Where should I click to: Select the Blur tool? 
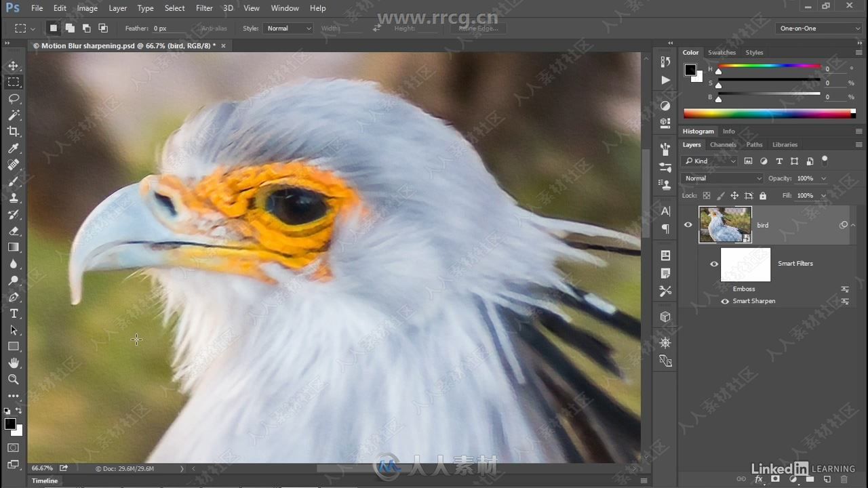[x=13, y=264]
